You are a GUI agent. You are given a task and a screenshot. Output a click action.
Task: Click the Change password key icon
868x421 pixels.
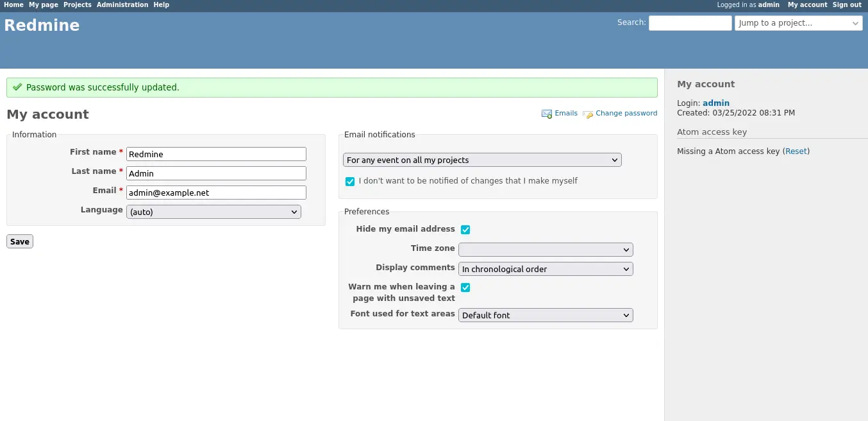(x=588, y=114)
